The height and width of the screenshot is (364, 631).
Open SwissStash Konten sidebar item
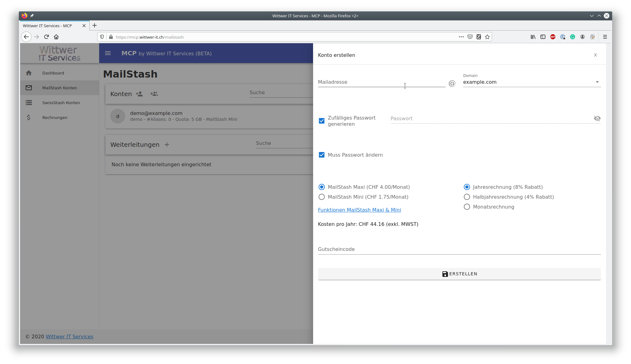60,103
